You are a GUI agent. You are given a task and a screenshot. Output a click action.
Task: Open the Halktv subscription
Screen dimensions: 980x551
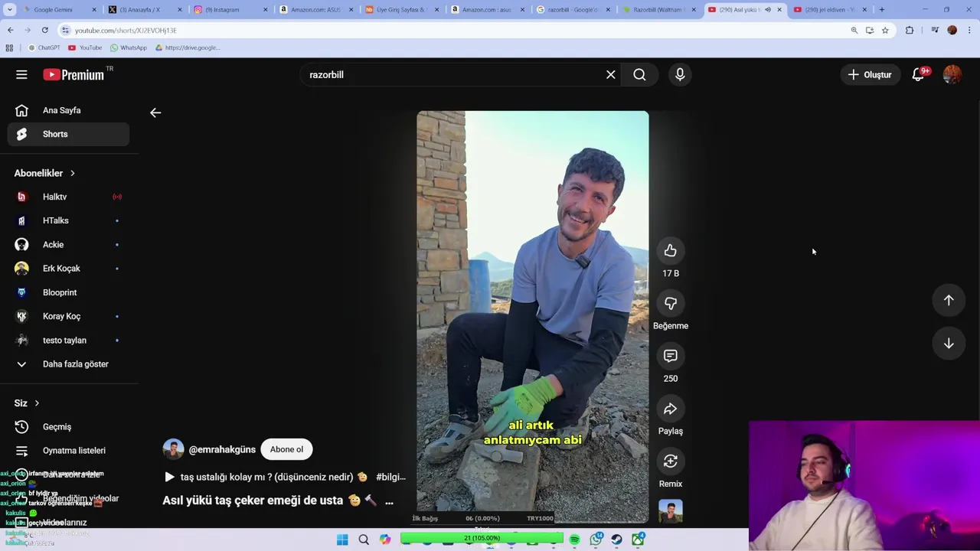68,197
